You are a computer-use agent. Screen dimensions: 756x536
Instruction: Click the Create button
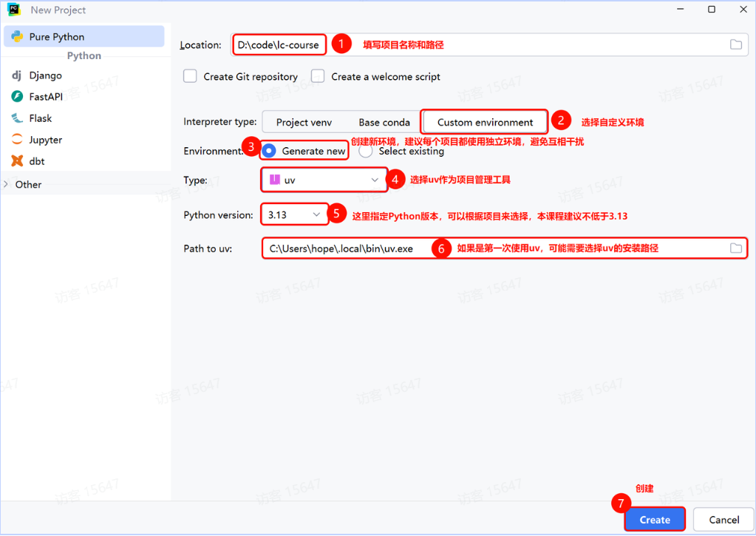coord(655,520)
